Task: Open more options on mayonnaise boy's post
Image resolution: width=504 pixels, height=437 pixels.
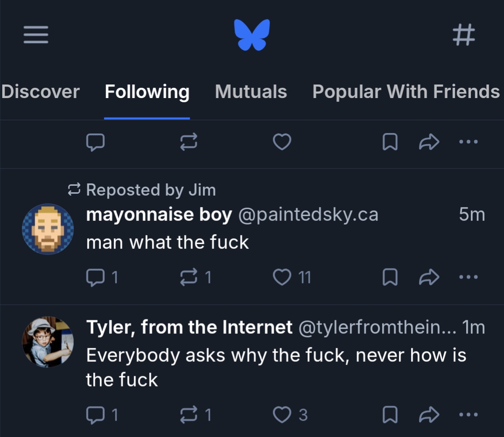Action: (468, 278)
